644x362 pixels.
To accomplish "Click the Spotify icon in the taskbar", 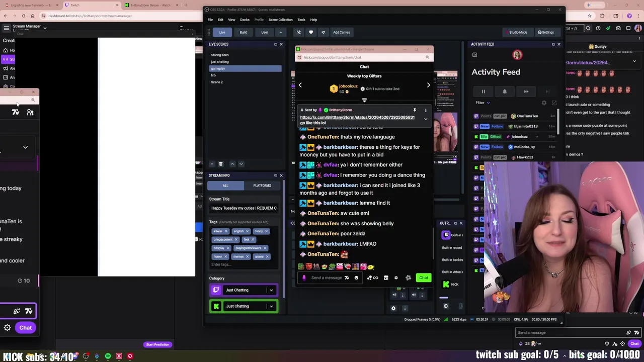I will [108, 356].
